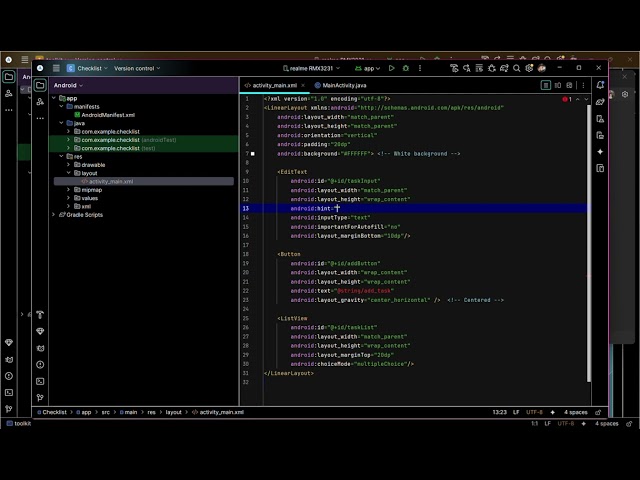Open AndroidManifest.xml in project tree
Screen dimensions: 640x480
coord(104,115)
